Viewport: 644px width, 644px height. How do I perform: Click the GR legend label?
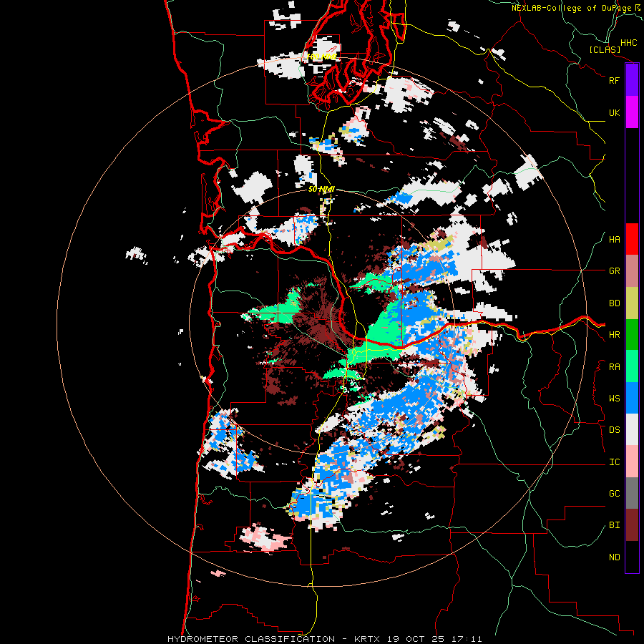[614, 271]
